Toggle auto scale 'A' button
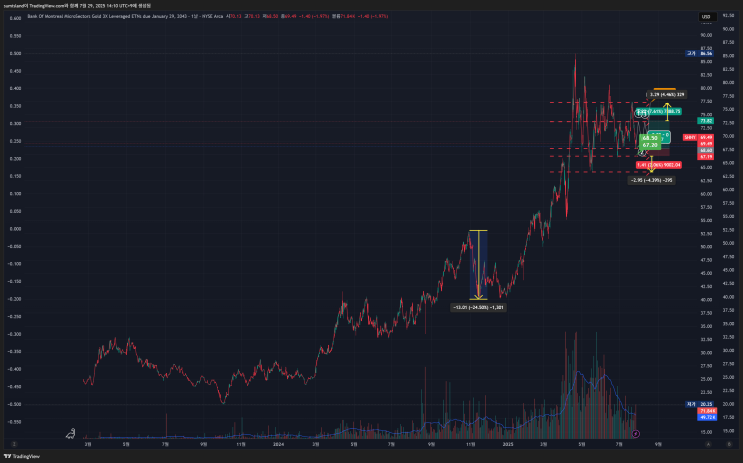Viewport: 743px width, 463px height. (708, 444)
